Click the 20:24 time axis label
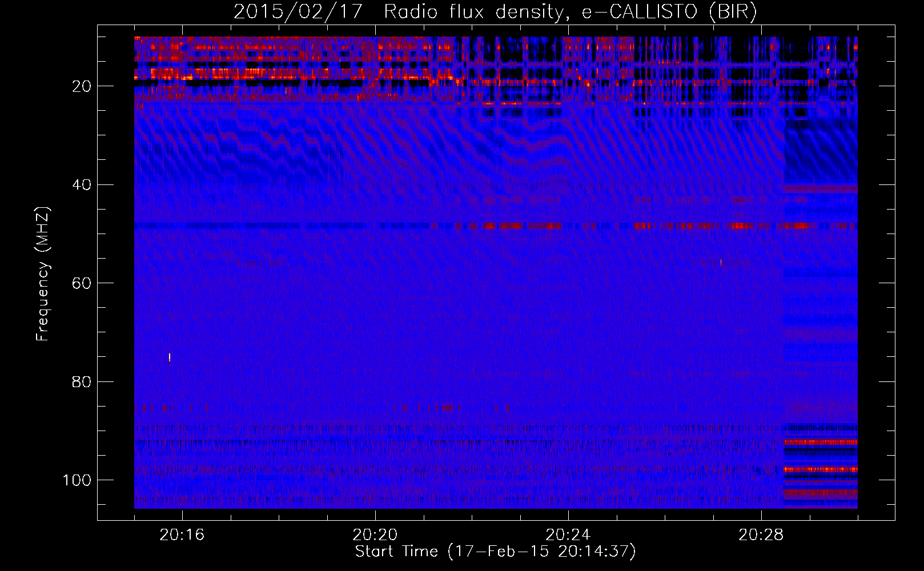The width and height of the screenshot is (924, 571). (568, 535)
